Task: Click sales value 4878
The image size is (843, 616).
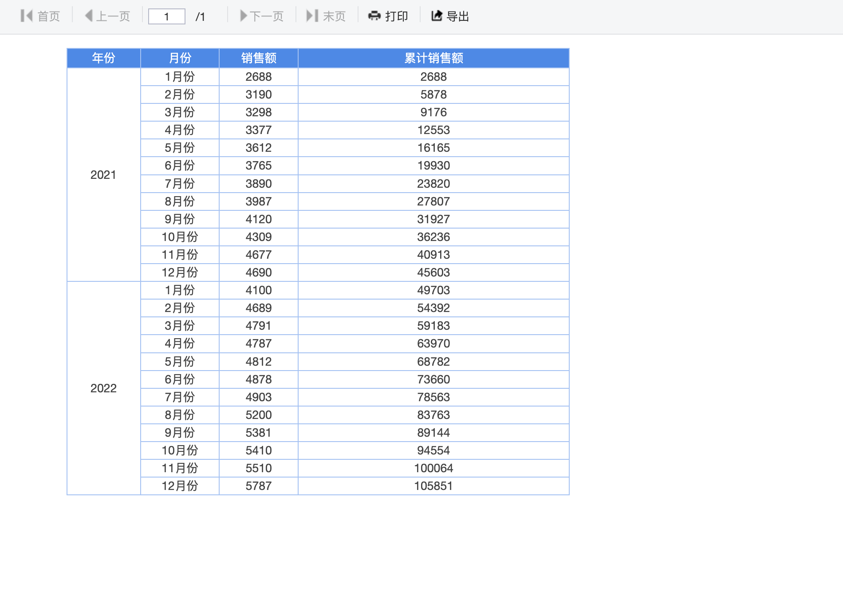Action: click(x=259, y=379)
